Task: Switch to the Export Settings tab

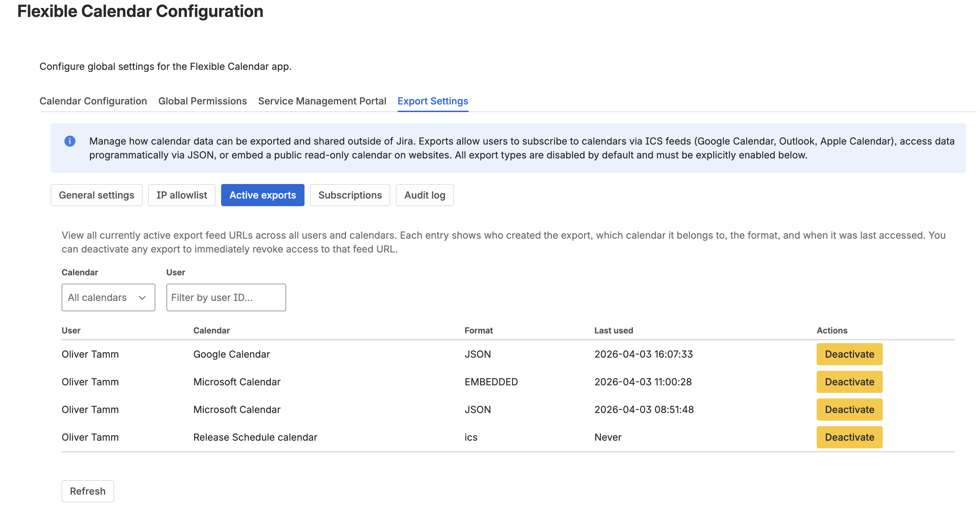Action: click(433, 101)
